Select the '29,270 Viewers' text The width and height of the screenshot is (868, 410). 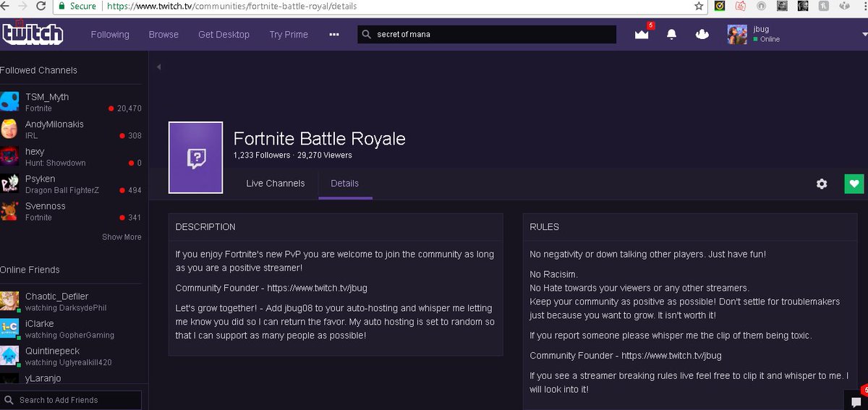click(x=325, y=155)
